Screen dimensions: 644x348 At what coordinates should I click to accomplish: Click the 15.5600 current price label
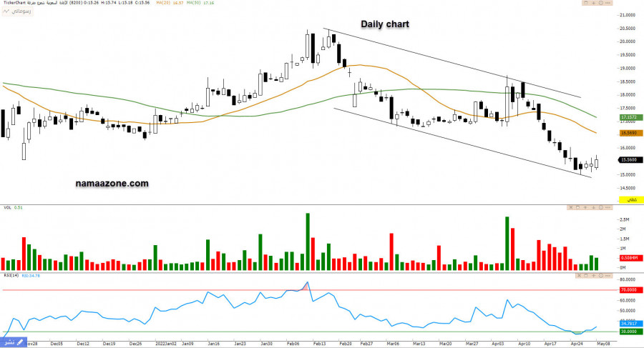click(628, 161)
